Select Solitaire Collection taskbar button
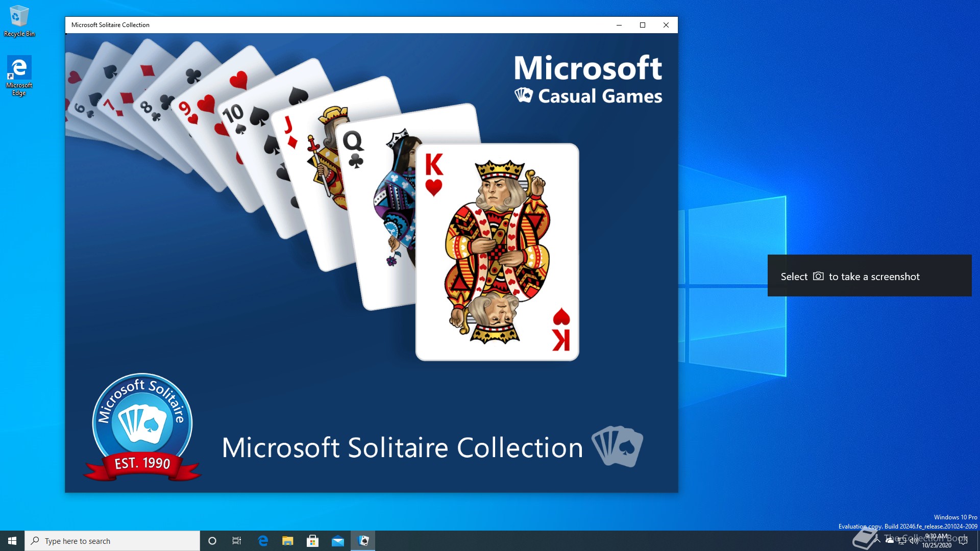This screenshot has height=551, width=980. (x=363, y=541)
